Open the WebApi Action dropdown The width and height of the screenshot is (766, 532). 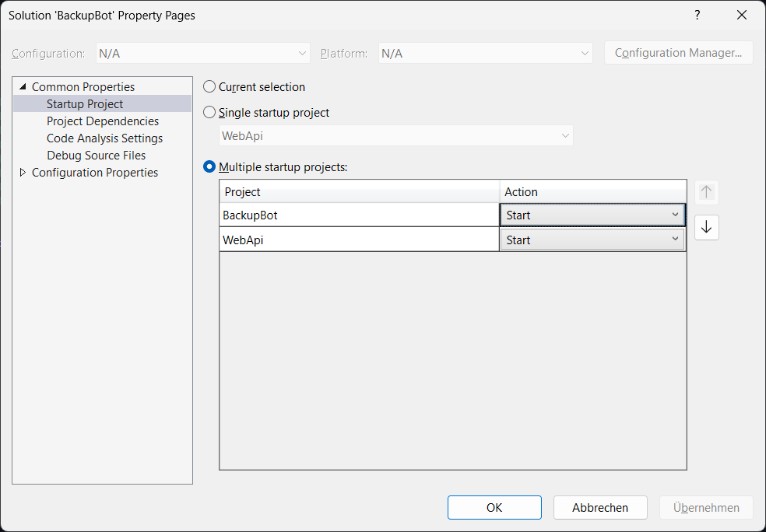point(592,240)
